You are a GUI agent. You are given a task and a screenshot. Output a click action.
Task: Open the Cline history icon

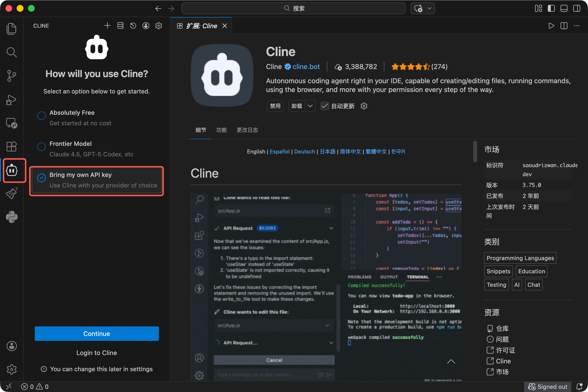click(133, 26)
